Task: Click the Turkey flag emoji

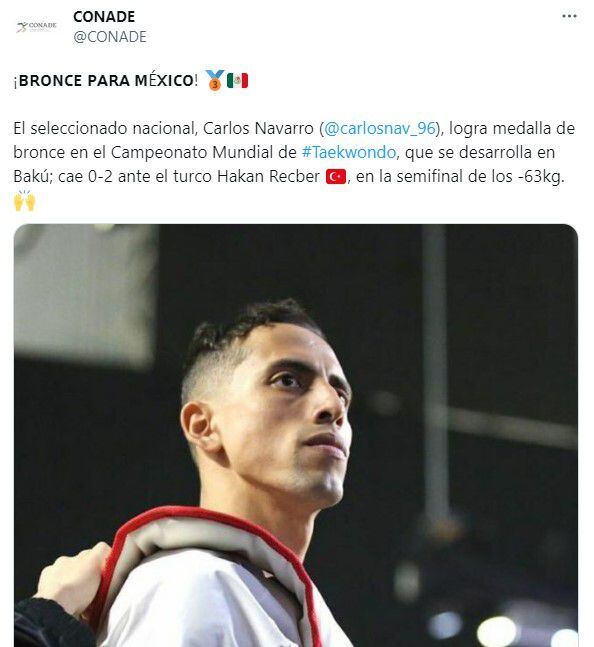Action: [336, 177]
